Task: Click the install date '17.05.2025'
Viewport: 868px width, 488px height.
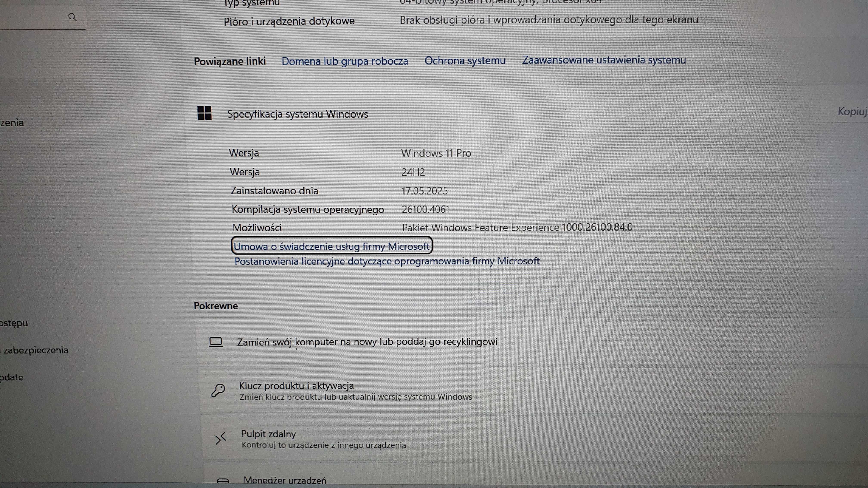Action: point(424,191)
